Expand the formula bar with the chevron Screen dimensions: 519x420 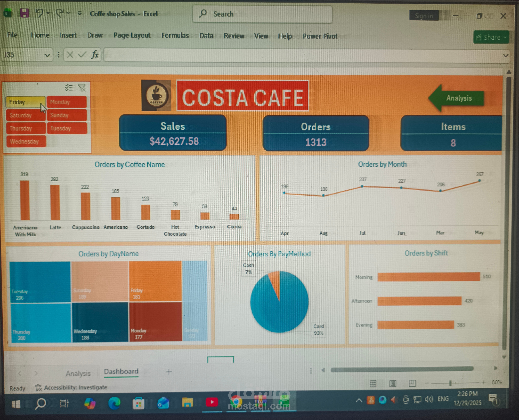tap(505, 56)
